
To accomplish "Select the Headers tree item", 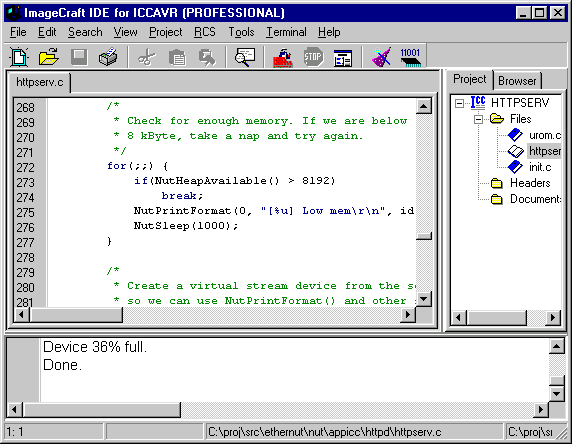I will point(530,183).
